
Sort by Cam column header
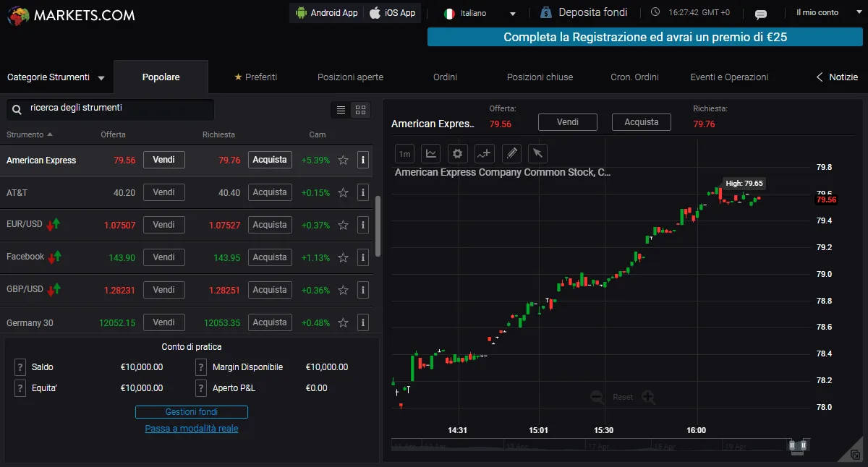[x=318, y=134]
